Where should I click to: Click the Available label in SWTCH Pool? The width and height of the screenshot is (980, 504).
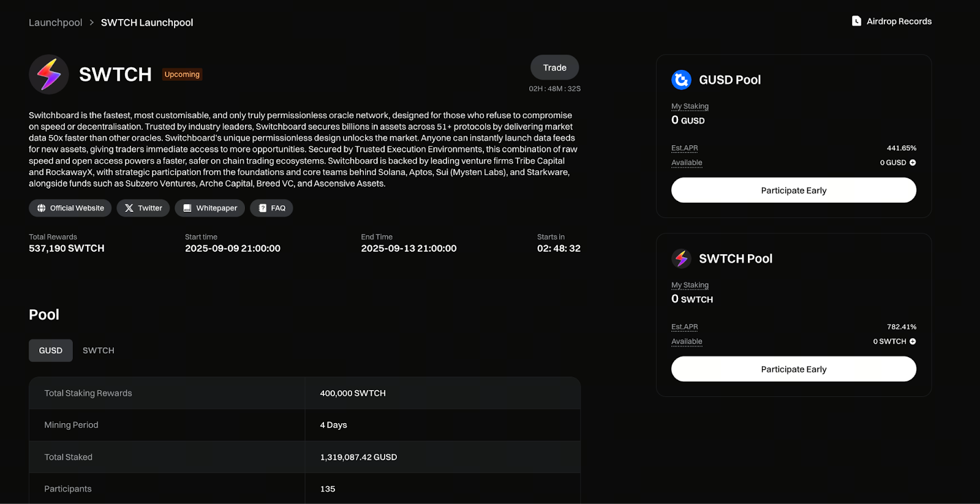point(687,342)
